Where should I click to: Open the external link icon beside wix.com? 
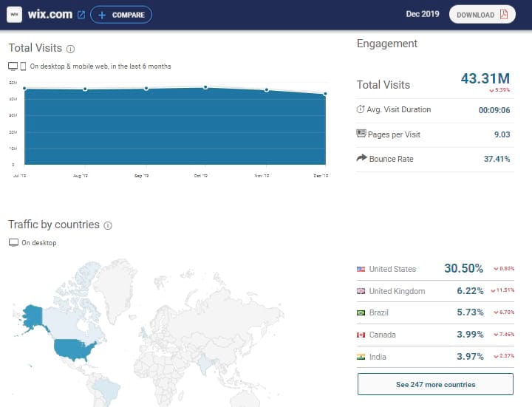(x=81, y=15)
